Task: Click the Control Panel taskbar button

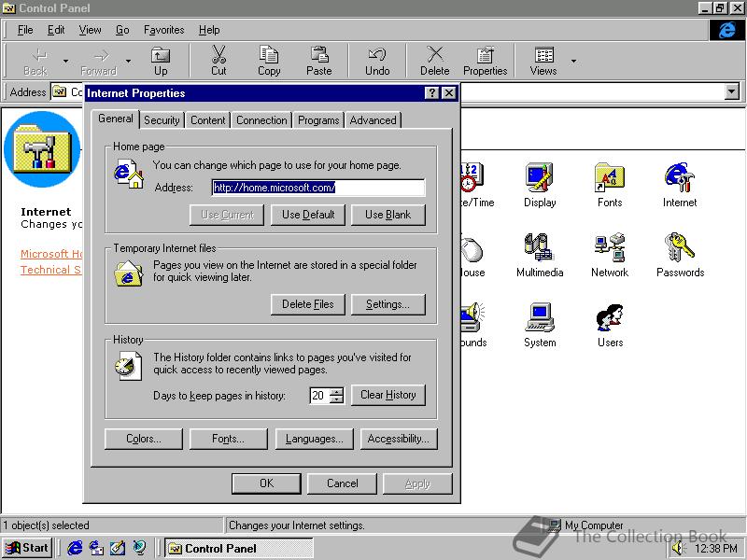Action: 239,548
